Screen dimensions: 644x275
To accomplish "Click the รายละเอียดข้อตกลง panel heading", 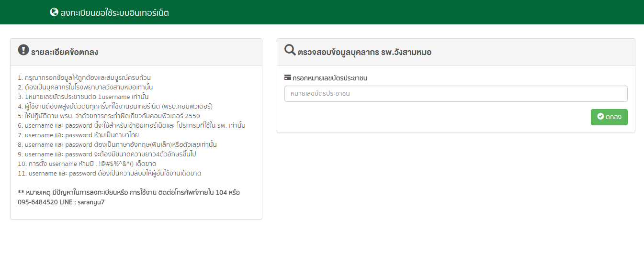I will point(64,52).
